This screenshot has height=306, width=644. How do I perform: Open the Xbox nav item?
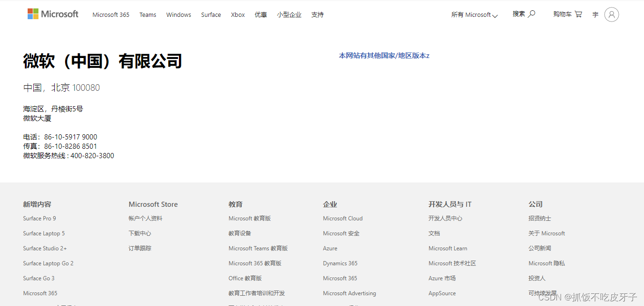coord(238,15)
